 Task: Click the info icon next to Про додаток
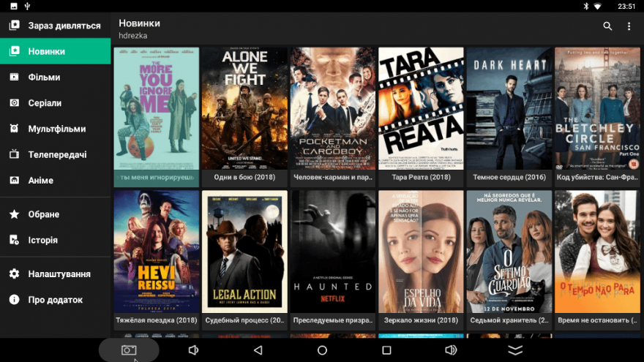coord(15,300)
